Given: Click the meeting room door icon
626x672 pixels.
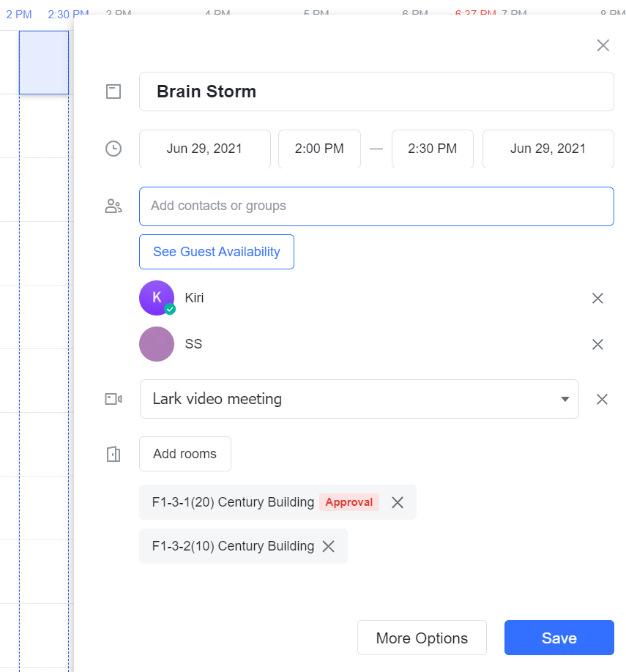Looking at the screenshot, I should tap(113, 454).
